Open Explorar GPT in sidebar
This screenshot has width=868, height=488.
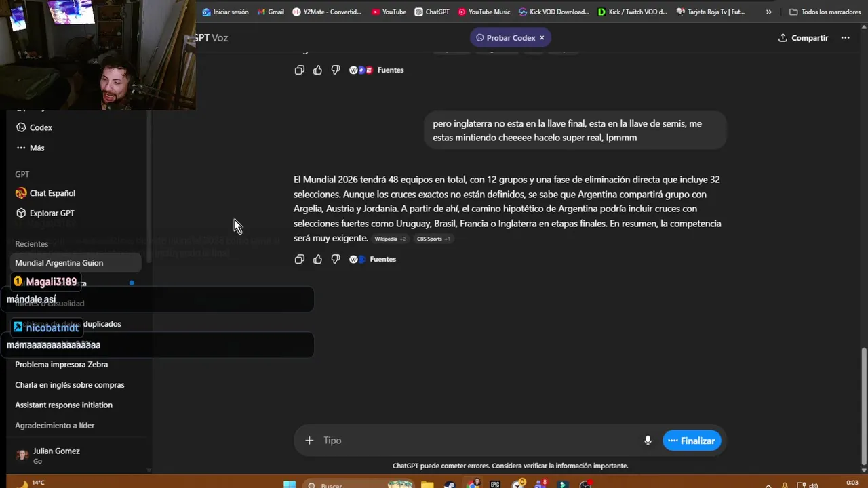(77, 213)
